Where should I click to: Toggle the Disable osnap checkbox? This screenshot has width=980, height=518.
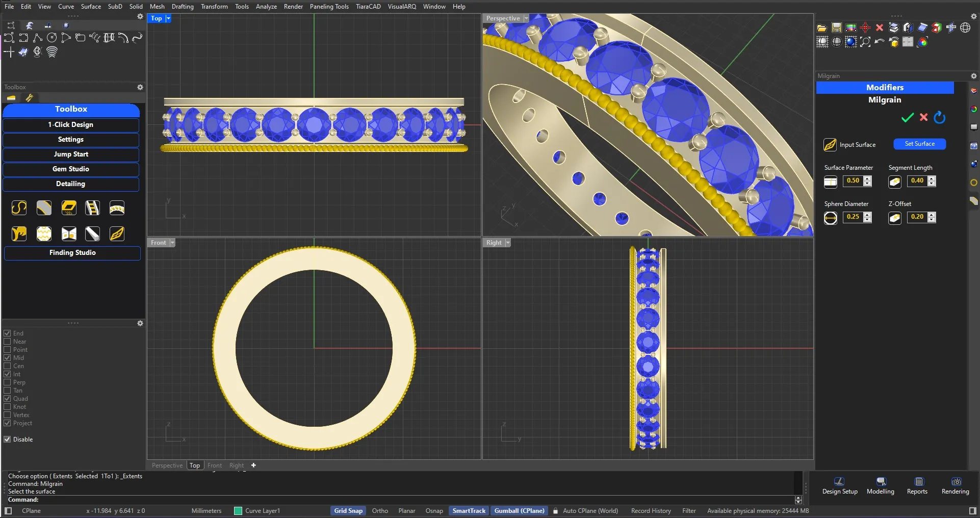coord(8,439)
